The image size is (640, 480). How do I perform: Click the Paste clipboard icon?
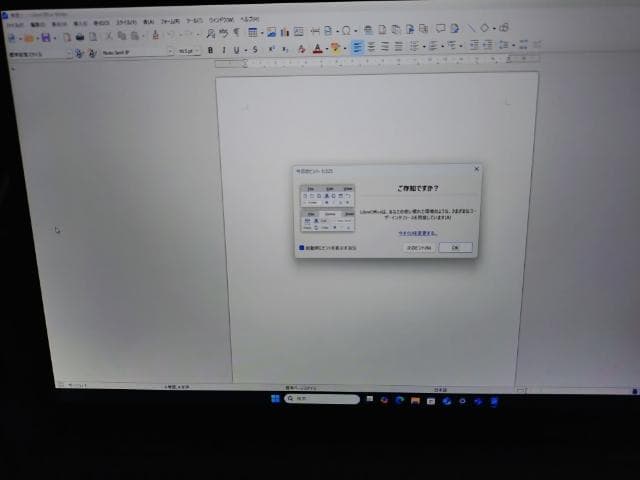coord(135,36)
